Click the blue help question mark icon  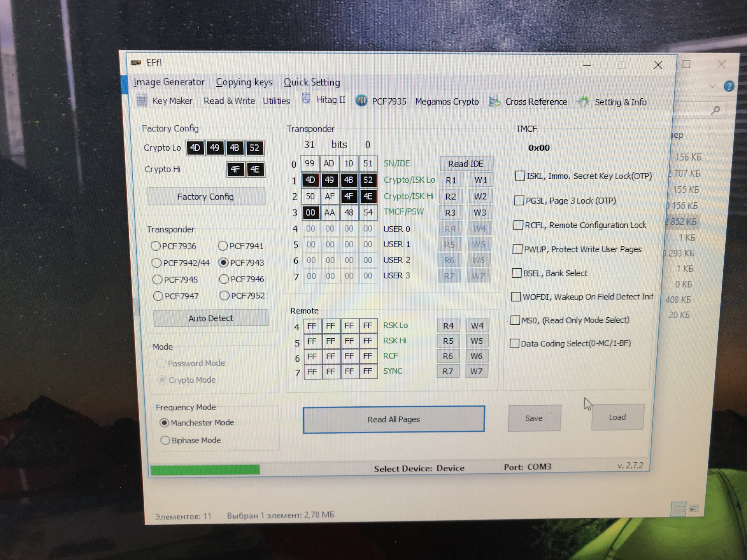[729, 86]
